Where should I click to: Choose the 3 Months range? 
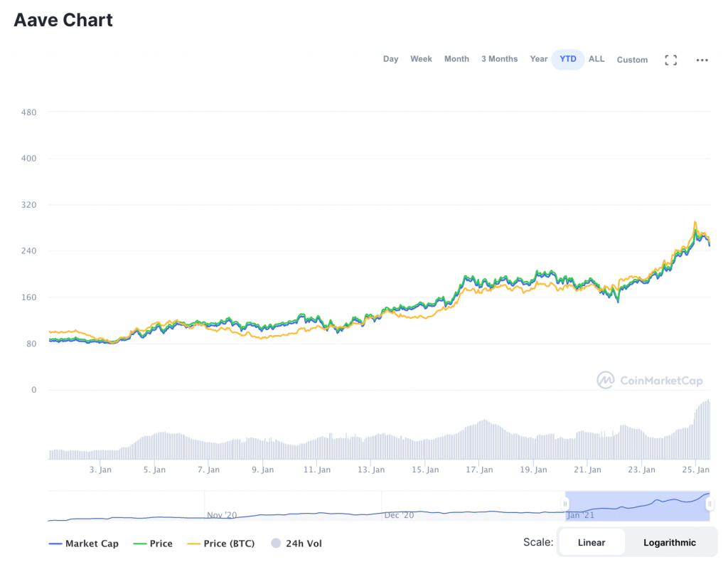[x=499, y=59]
